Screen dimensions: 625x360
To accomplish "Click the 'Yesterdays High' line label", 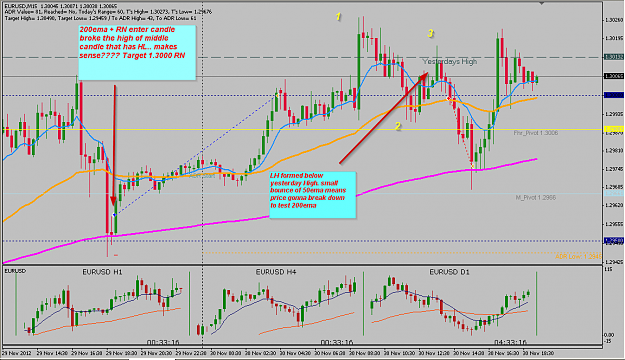I will (x=450, y=61).
